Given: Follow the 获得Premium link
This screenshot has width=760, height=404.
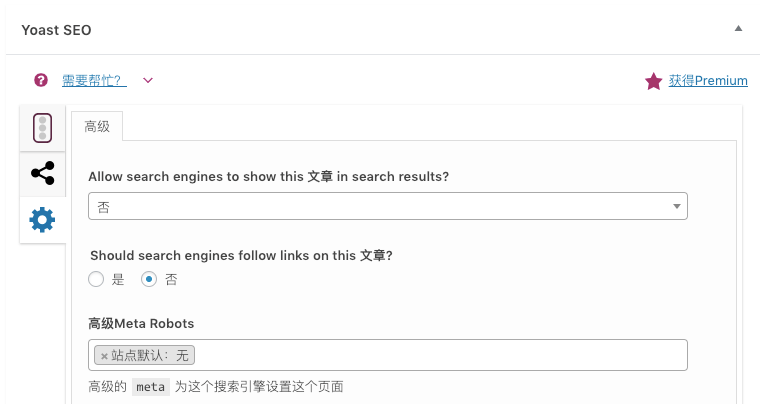Looking at the screenshot, I should (x=708, y=80).
